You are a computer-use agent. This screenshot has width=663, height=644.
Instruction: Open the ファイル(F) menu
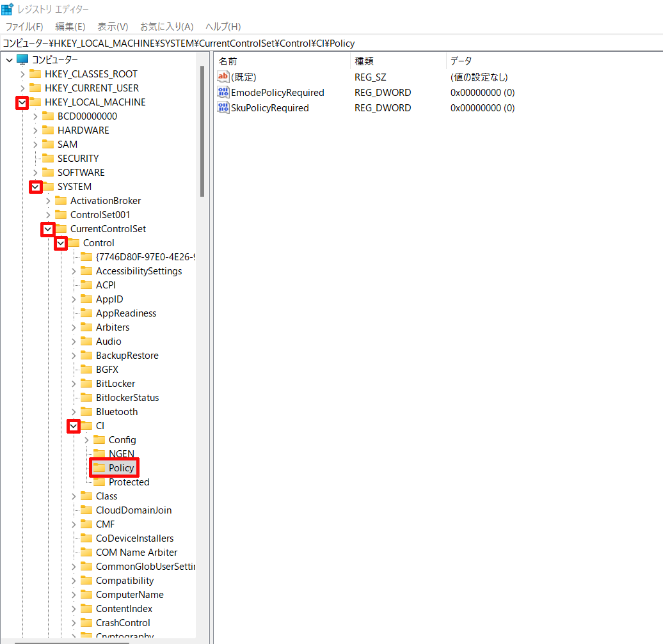coord(24,26)
